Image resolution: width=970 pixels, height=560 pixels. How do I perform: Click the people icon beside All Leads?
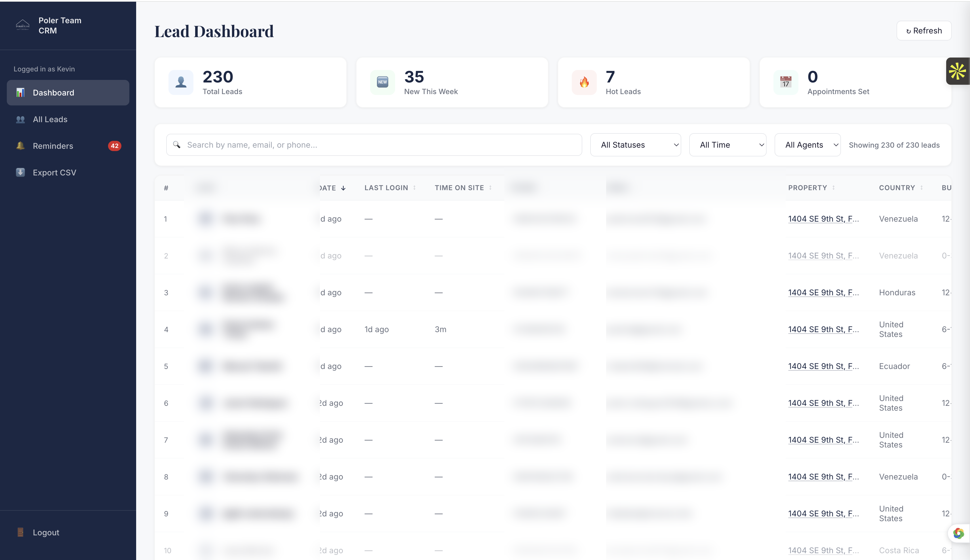point(20,119)
